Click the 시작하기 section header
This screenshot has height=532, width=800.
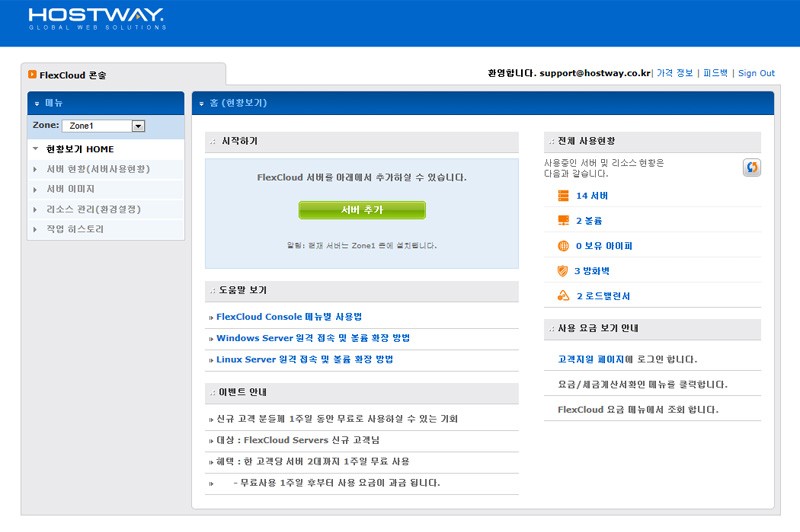pos(362,141)
